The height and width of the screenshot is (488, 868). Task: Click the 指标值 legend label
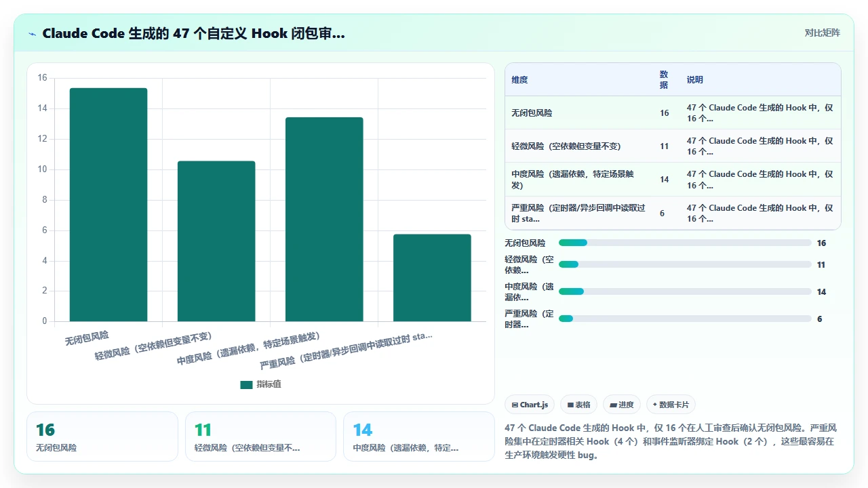click(x=269, y=384)
